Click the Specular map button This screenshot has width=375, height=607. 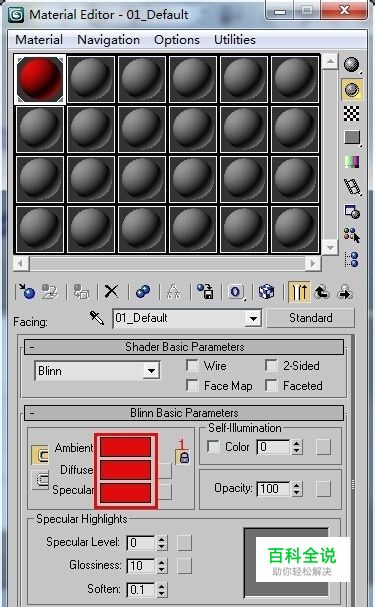coord(165,492)
